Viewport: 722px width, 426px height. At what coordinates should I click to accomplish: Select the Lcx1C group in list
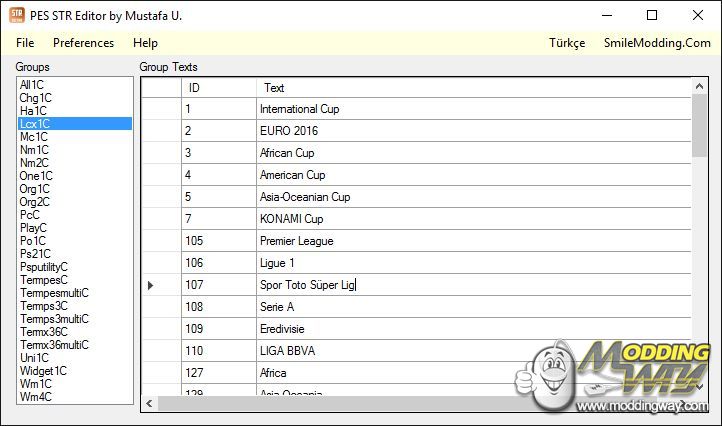34,124
